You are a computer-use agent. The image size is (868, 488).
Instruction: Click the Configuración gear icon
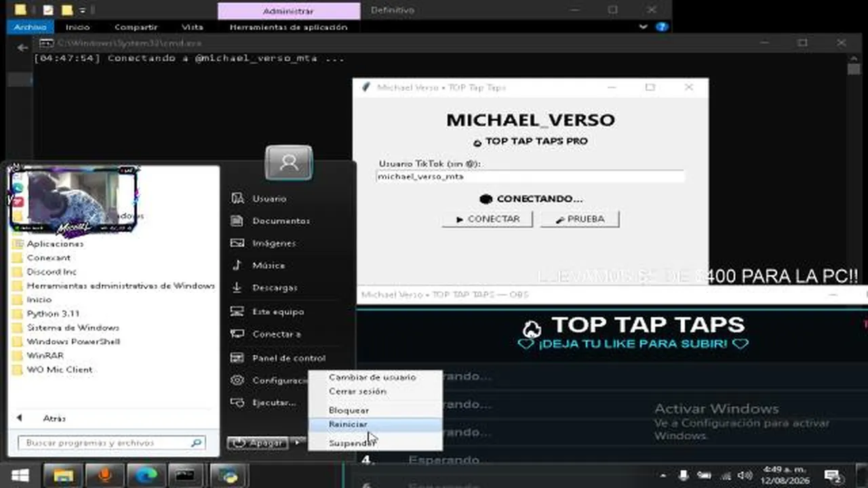237,380
